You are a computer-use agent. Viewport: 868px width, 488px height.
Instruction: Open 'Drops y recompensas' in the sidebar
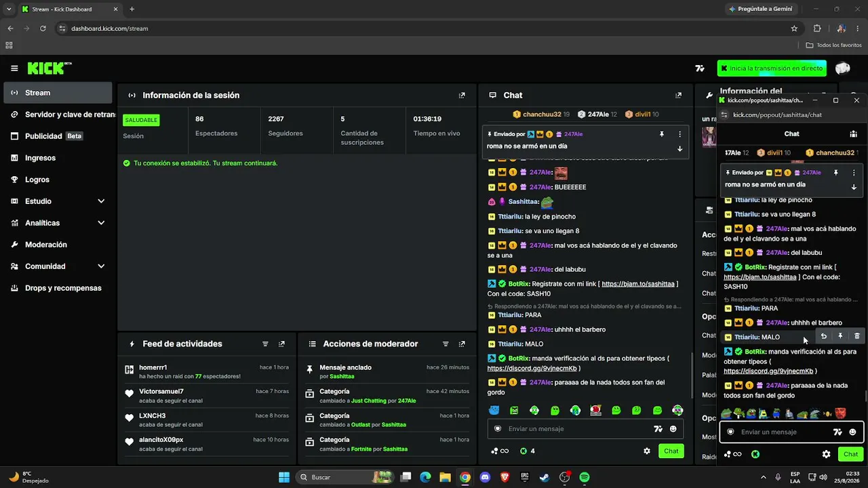point(58,288)
